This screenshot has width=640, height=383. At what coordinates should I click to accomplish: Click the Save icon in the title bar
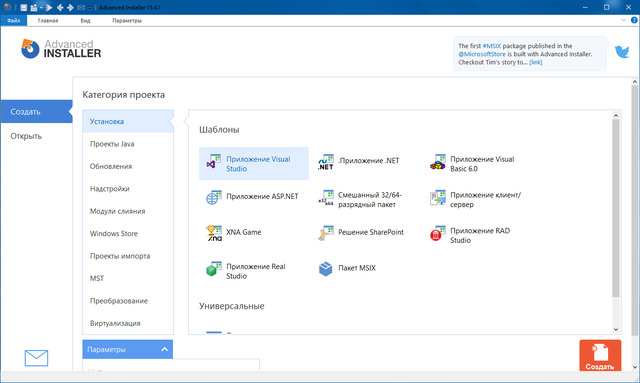[x=24, y=7]
